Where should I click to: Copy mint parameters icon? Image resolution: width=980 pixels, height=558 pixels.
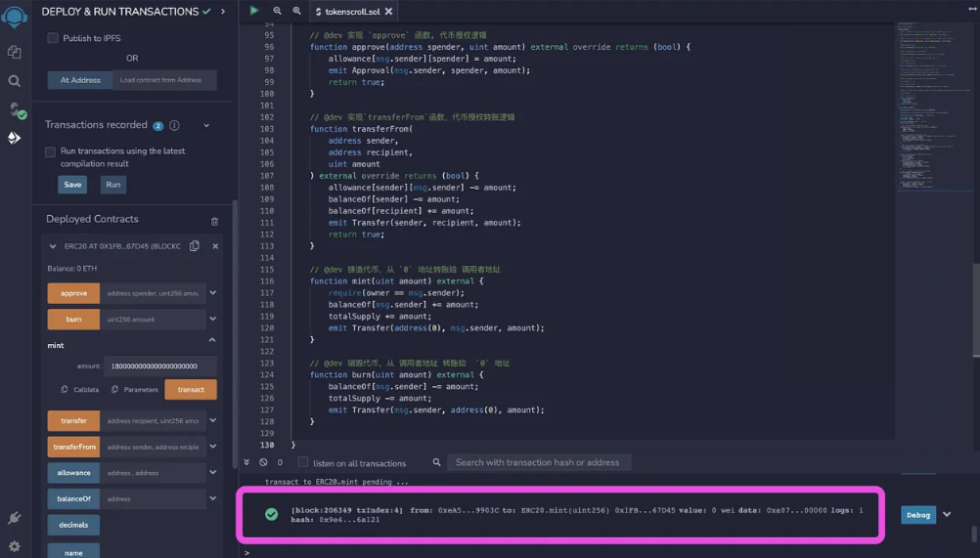click(x=114, y=390)
